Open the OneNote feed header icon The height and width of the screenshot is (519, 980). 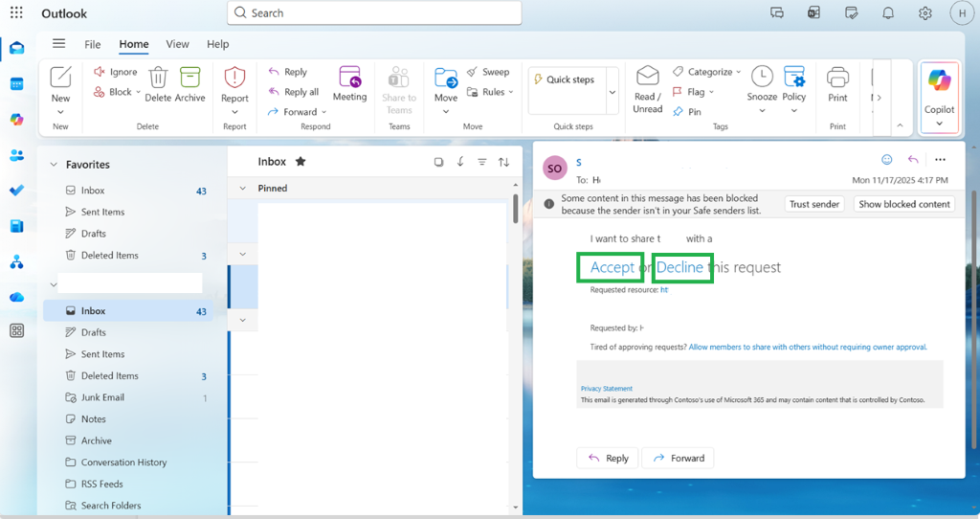[x=813, y=12]
